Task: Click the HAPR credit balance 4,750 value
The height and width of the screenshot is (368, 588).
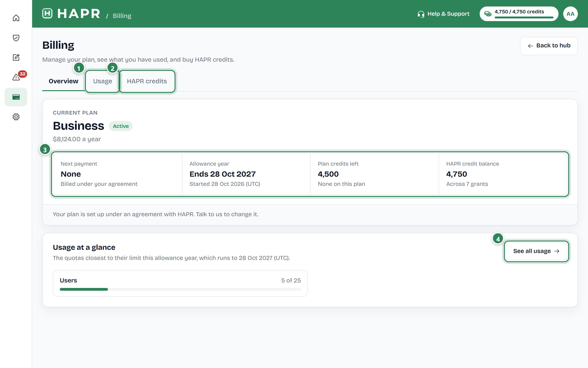Action: tap(457, 174)
